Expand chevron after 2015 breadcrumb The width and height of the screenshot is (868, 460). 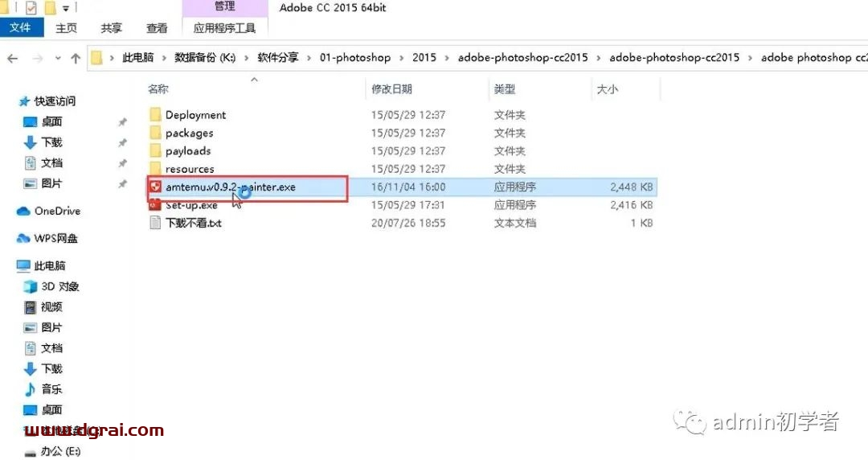coord(447,58)
